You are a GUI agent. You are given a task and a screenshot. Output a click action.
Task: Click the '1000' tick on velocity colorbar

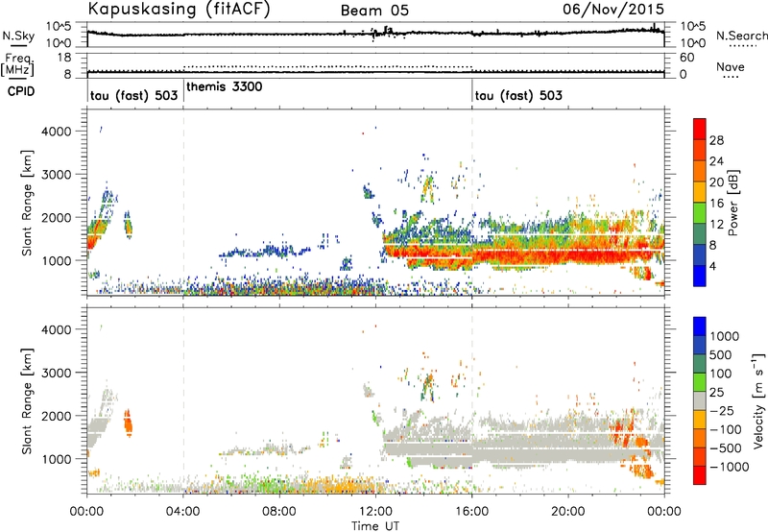[x=725, y=336]
